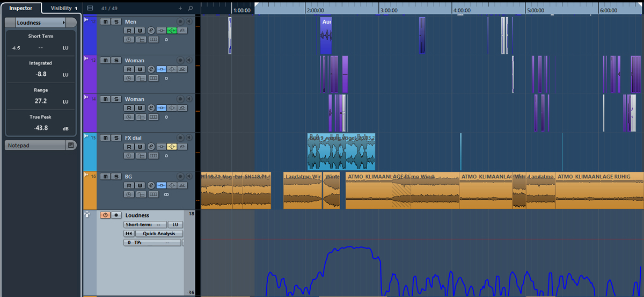Toggle the Loudness track power button
Viewport: 644px width, 297px height.
point(105,215)
